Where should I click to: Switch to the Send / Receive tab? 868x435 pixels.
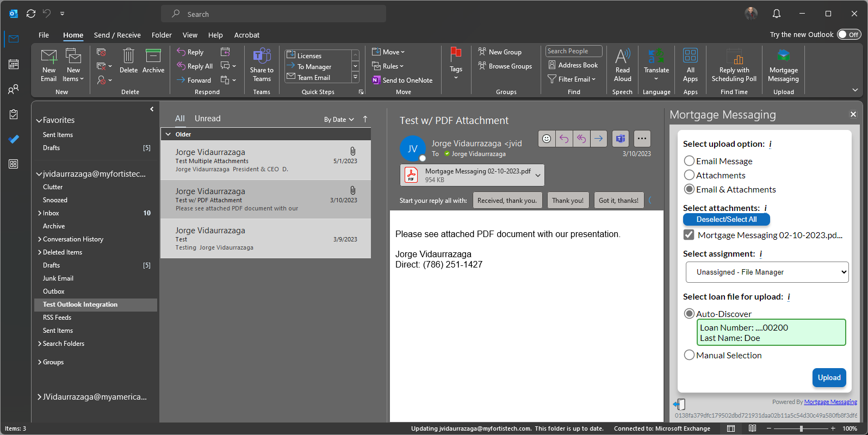point(117,35)
